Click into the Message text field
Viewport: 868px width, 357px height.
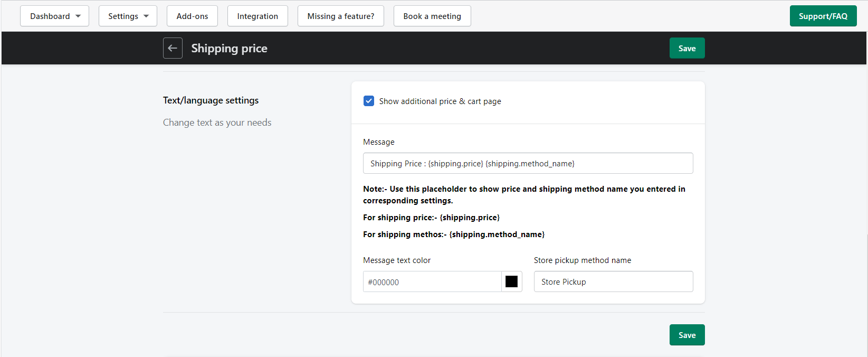coord(528,163)
